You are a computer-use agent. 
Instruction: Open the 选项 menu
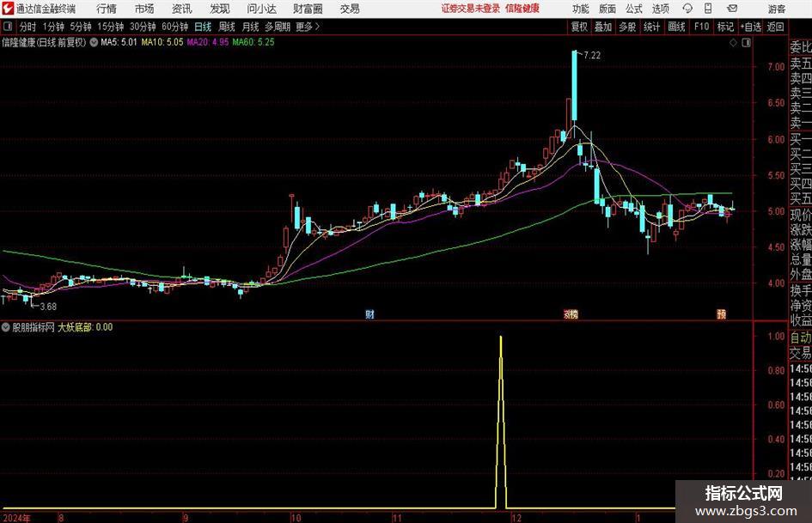(x=661, y=9)
